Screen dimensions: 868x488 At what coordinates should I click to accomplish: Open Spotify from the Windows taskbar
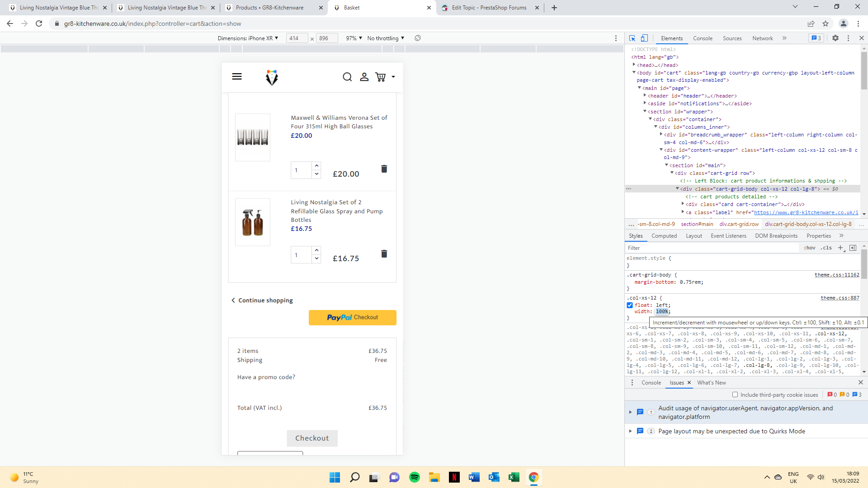[x=414, y=477]
